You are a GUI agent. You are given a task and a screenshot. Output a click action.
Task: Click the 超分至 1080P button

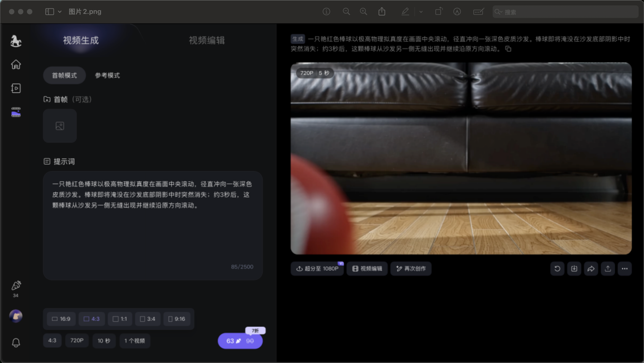click(317, 269)
